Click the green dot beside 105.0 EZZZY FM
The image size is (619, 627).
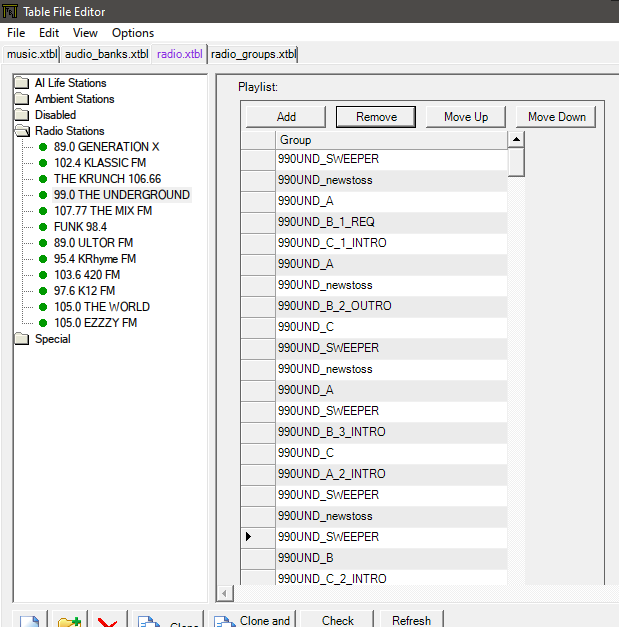pyautogui.click(x=43, y=323)
